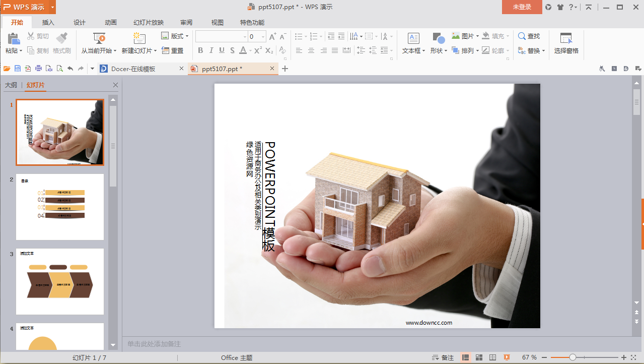Click the 查找 find button
The width and height of the screenshot is (644, 364).
tap(529, 36)
